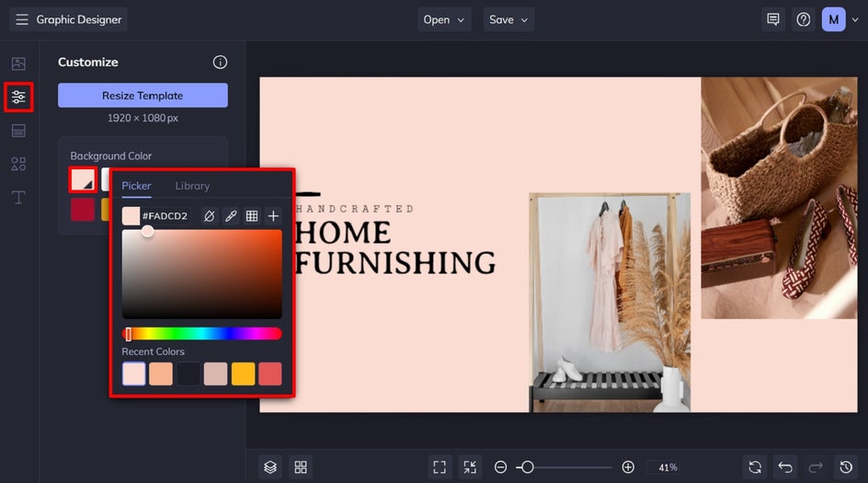Expand the Save dropdown menu
868x483 pixels.
click(508, 19)
